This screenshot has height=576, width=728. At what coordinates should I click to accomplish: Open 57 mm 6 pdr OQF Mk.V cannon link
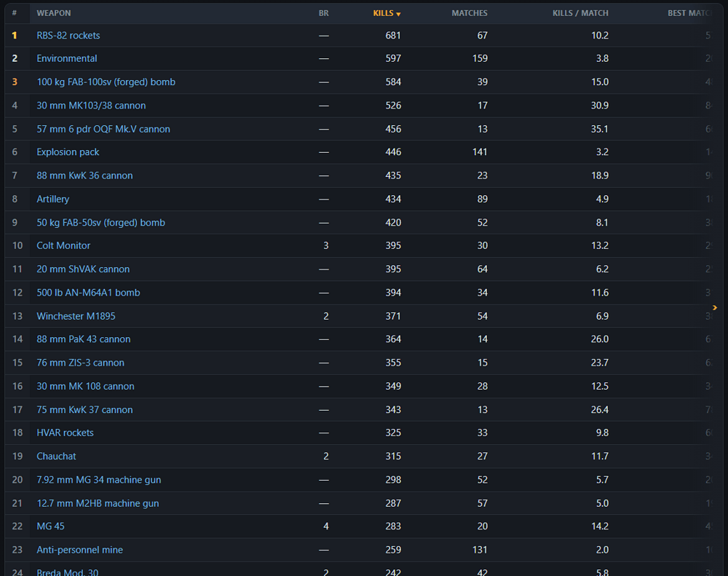(103, 129)
